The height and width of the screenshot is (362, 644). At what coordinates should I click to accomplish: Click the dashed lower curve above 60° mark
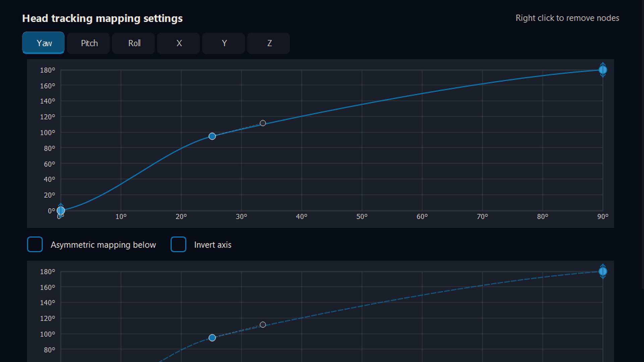[x=422, y=295]
